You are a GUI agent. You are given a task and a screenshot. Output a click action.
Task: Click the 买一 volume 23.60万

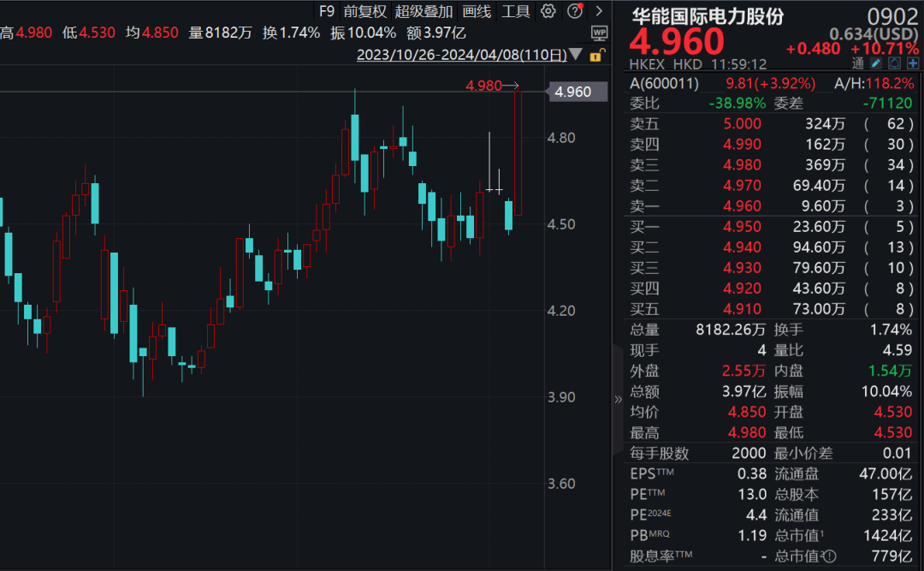819,227
